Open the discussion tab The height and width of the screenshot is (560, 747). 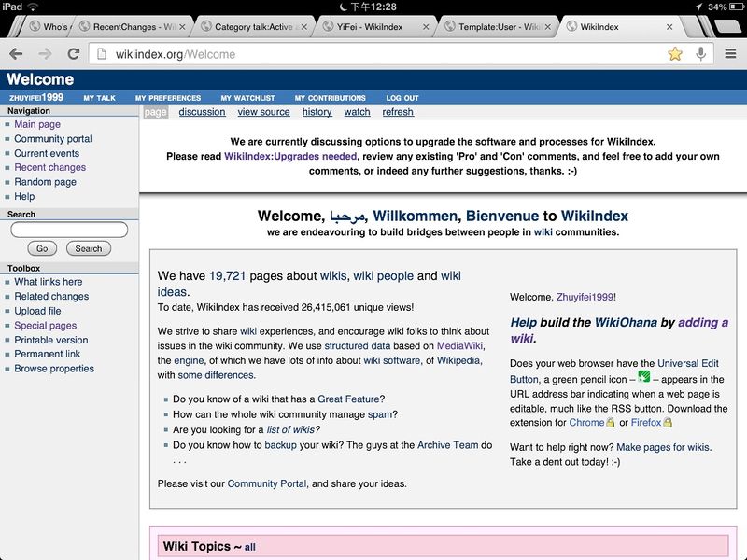203,111
